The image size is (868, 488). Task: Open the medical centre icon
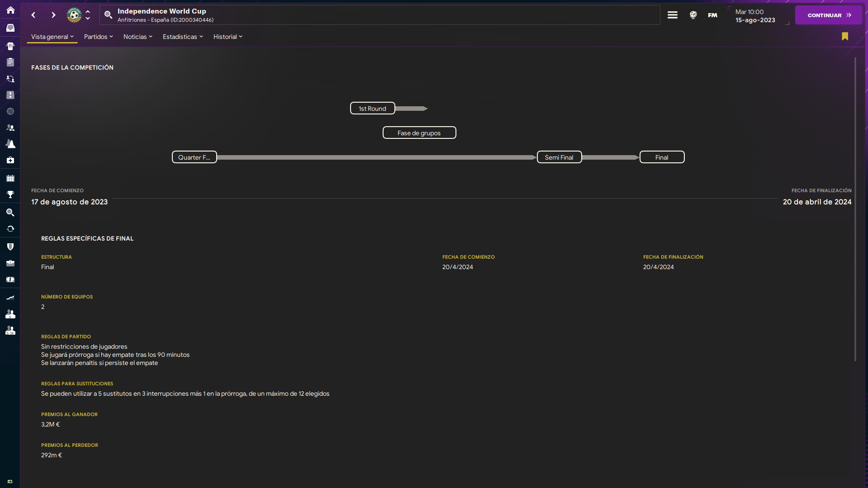tap(10, 160)
